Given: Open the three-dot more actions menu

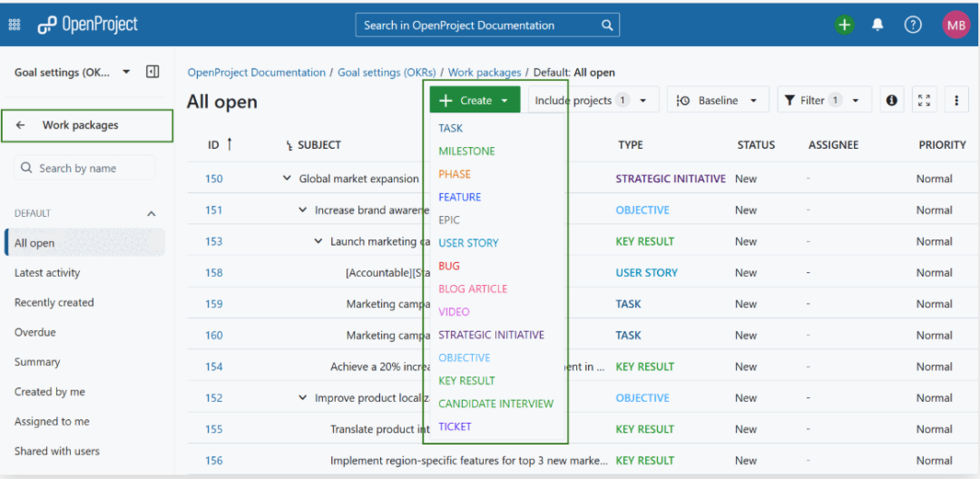Looking at the screenshot, I should point(956,101).
